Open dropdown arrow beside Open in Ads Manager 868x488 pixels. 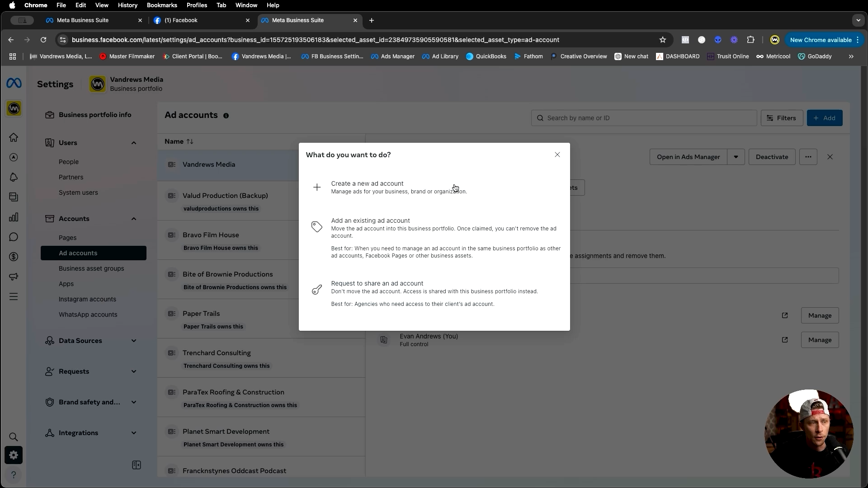736,157
